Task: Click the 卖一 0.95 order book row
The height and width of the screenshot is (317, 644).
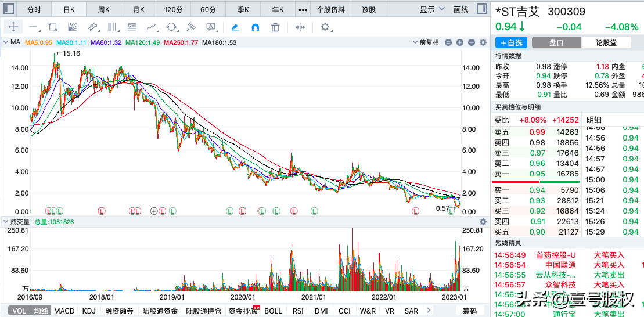Action: click(x=536, y=174)
